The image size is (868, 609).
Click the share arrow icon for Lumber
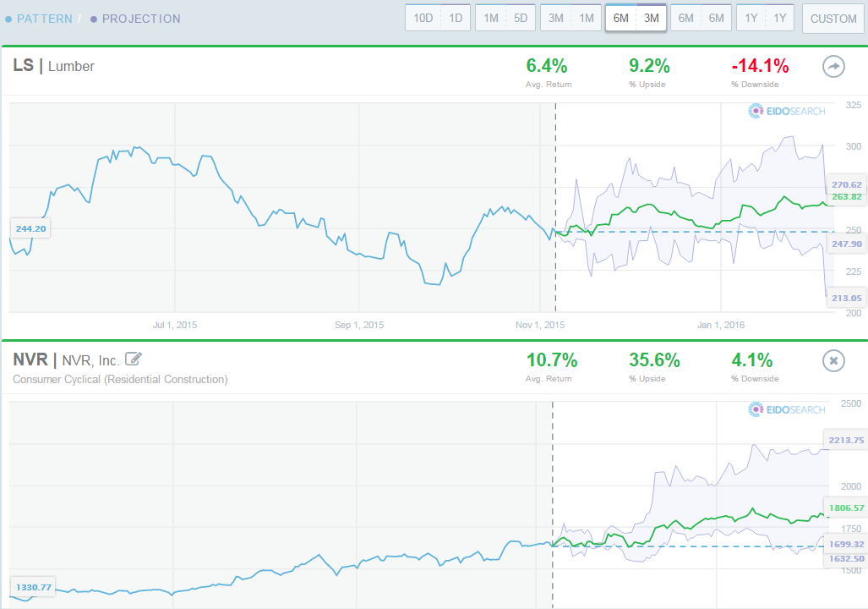[x=833, y=67]
